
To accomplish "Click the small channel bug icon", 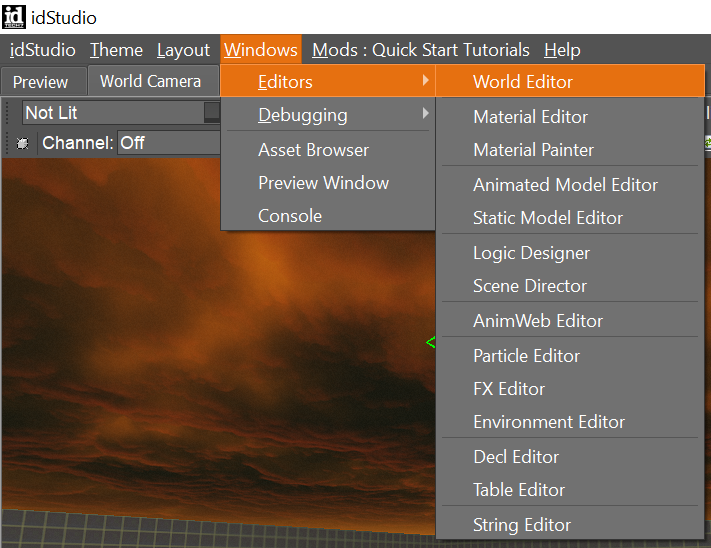I will click(x=22, y=144).
